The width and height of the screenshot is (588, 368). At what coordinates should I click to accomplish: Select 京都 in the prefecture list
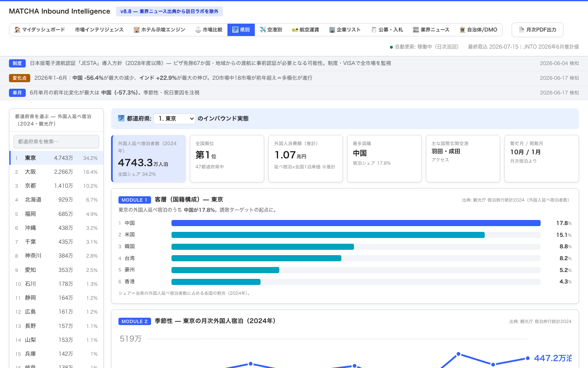[56, 186]
